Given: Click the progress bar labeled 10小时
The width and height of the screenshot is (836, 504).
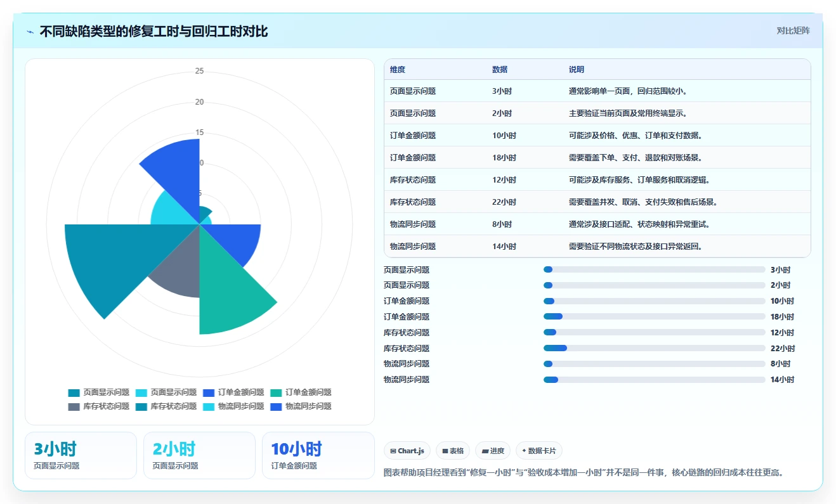Looking at the screenshot, I should point(655,301).
